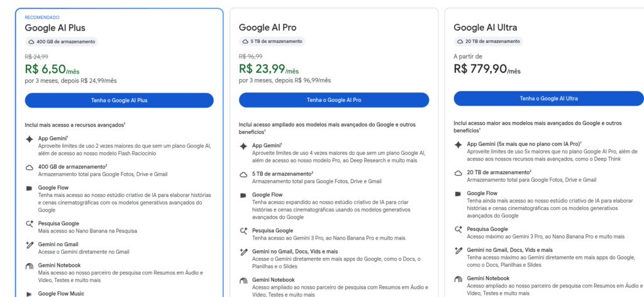Click the Google Flow icon in Ultra plan
Viewport: 644px width, 297px height.
(458, 194)
